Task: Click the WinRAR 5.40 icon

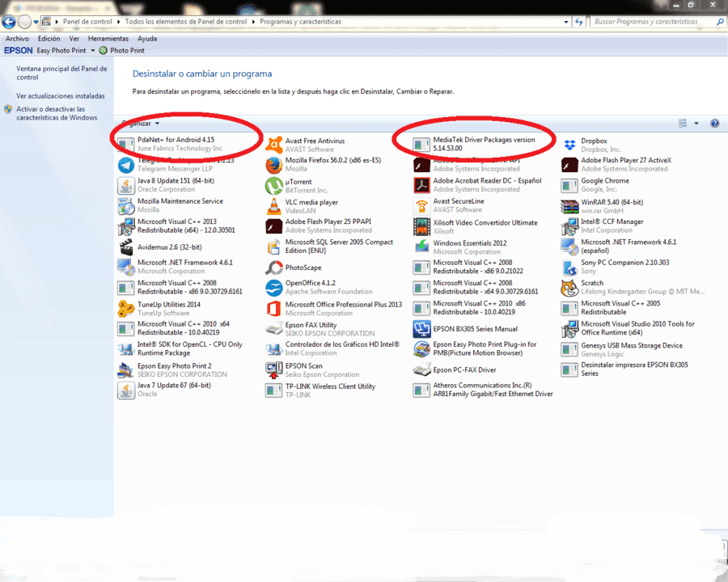Action: pyautogui.click(x=569, y=206)
